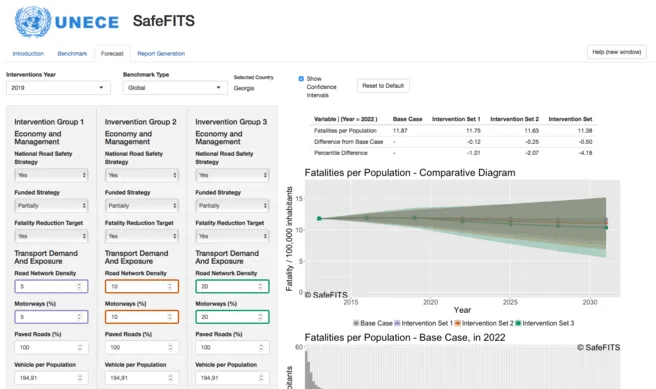
Task: Switch to the Benchmark tab
Action: tap(72, 54)
